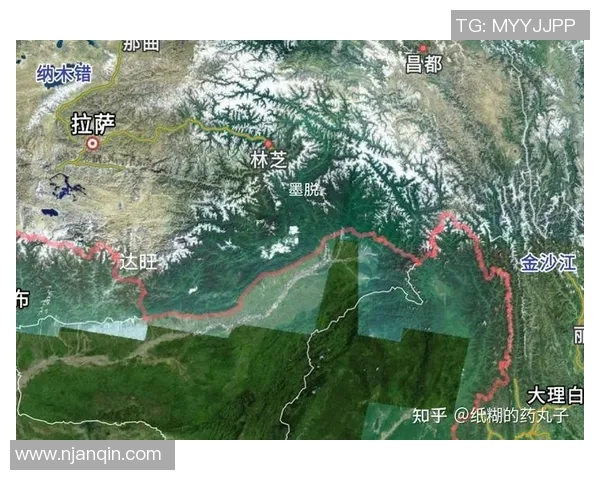Click the blue 纳木错 lake label
This screenshot has width=600, height=480.
pos(64,74)
